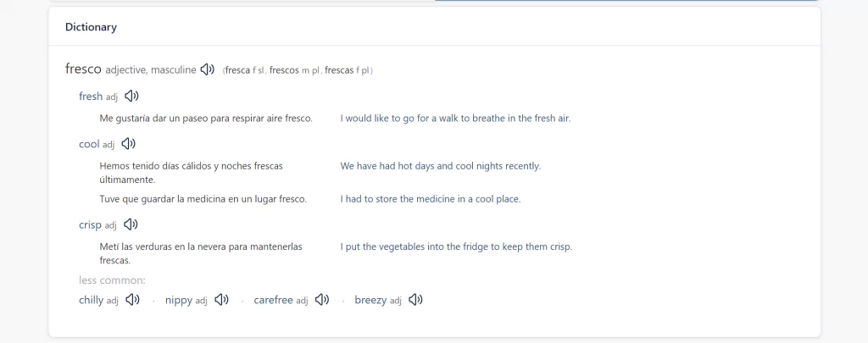This screenshot has height=343, width=868.
Task: Play audio for translation fresh
Action: 131,97
